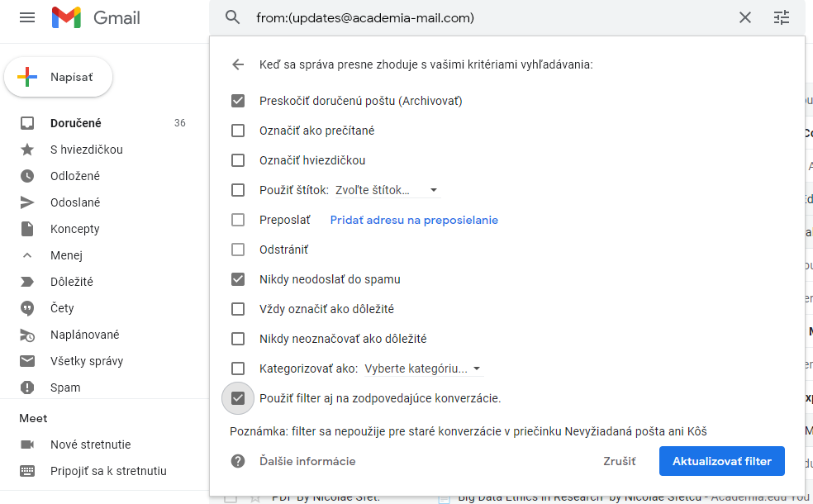
Task: Enable Označiť ako prečítané checkbox
Action: (x=238, y=131)
